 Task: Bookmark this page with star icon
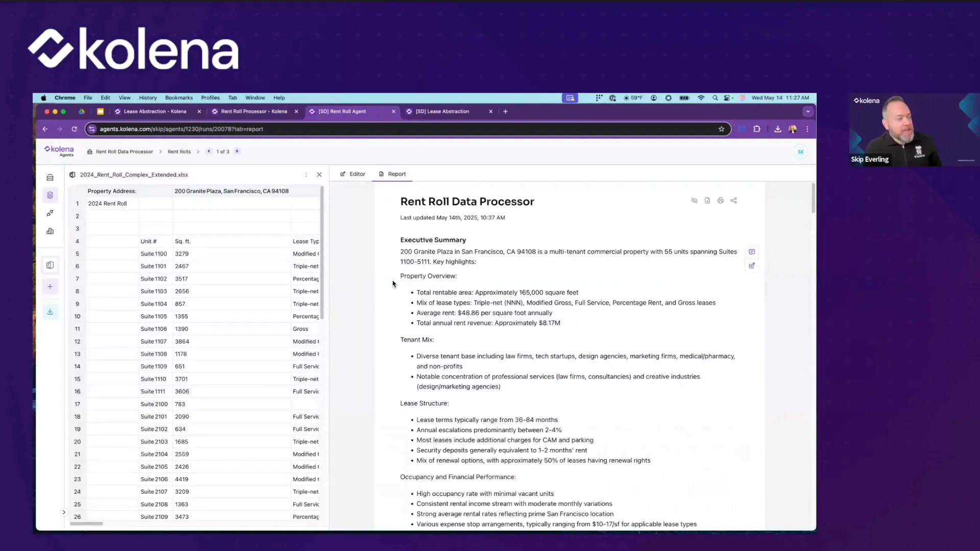point(721,129)
